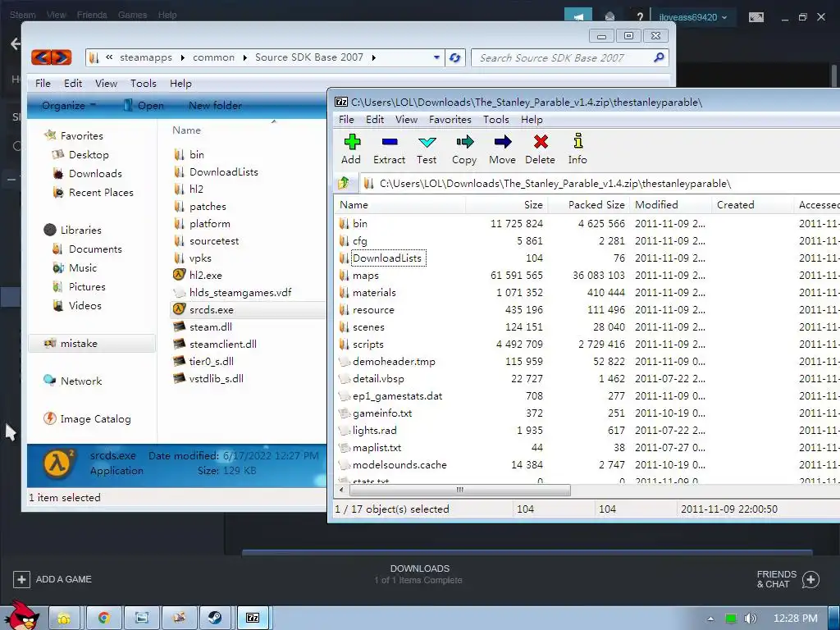840x630 pixels.
Task: Select lights.rad in 7-Zip list
Action: [x=374, y=430]
